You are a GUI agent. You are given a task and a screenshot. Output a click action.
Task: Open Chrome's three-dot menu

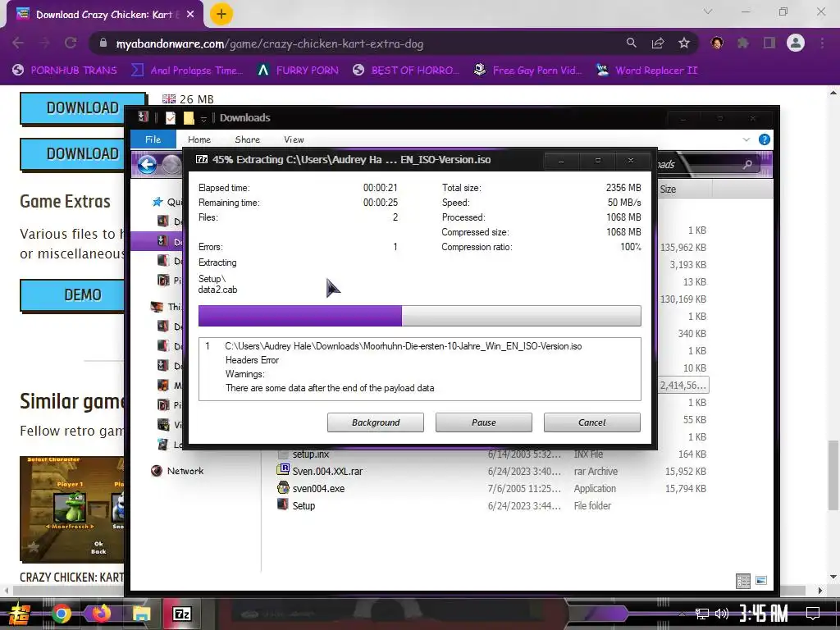pyautogui.click(x=822, y=43)
